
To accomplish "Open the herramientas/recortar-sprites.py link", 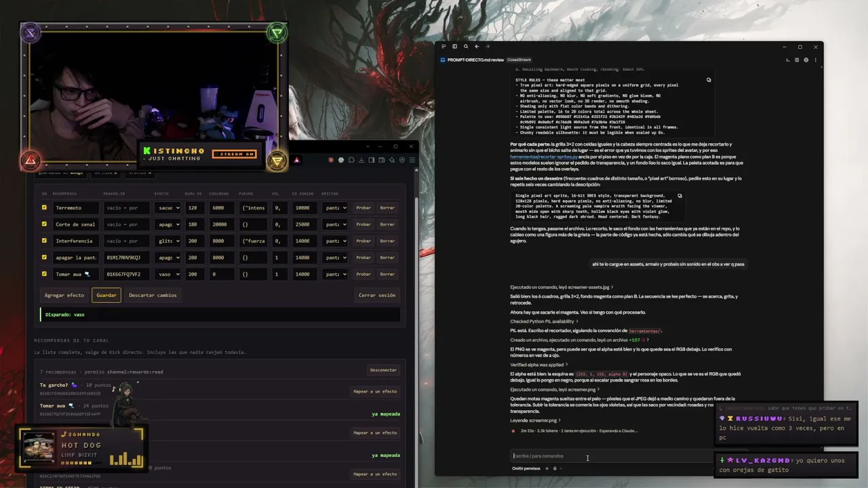I will coord(544,157).
